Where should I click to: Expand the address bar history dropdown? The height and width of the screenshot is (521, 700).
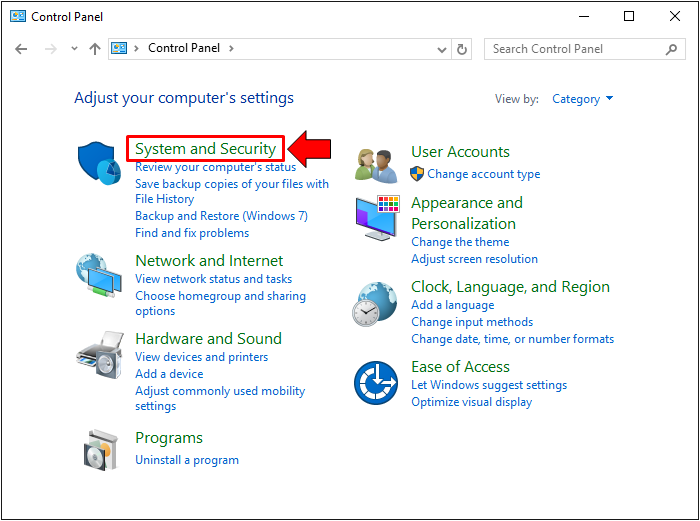tap(442, 49)
